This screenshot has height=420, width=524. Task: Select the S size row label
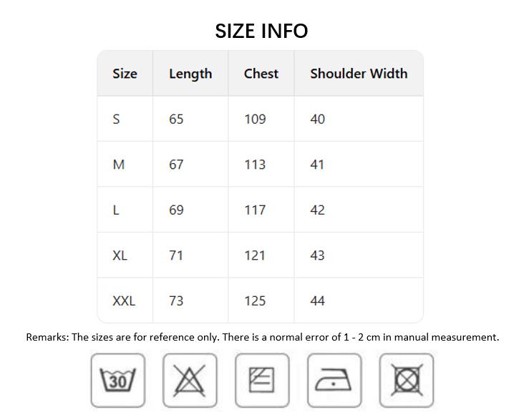116,119
